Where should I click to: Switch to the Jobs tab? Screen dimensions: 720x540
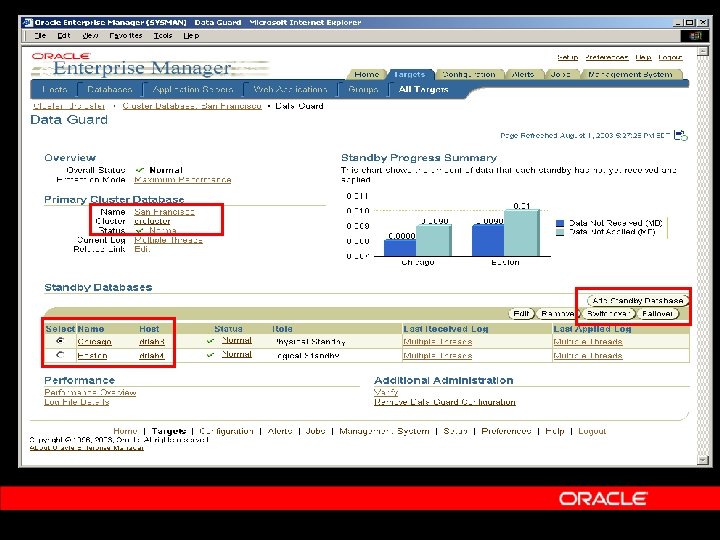tap(561, 74)
